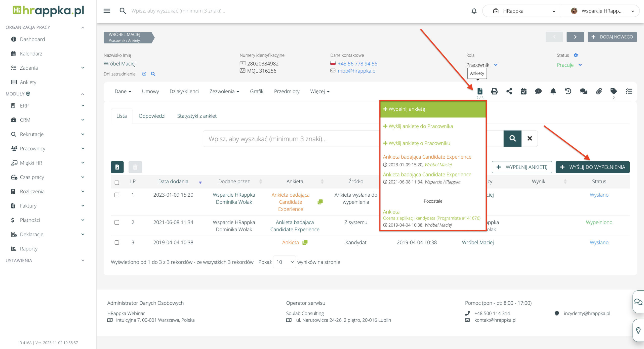Screen dimensions: 644x349
Task: Switch to the Odpowiedzi tab
Action: [152, 116]
